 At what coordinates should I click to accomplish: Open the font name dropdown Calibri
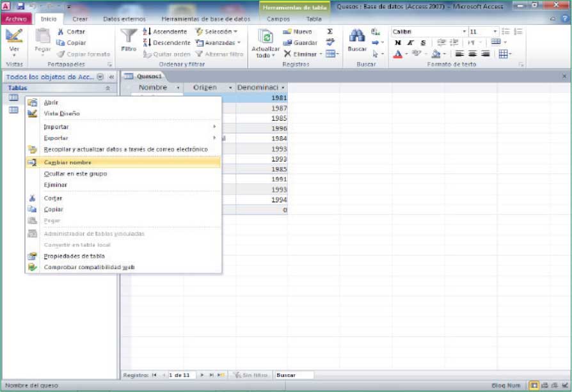pos(427,31)
